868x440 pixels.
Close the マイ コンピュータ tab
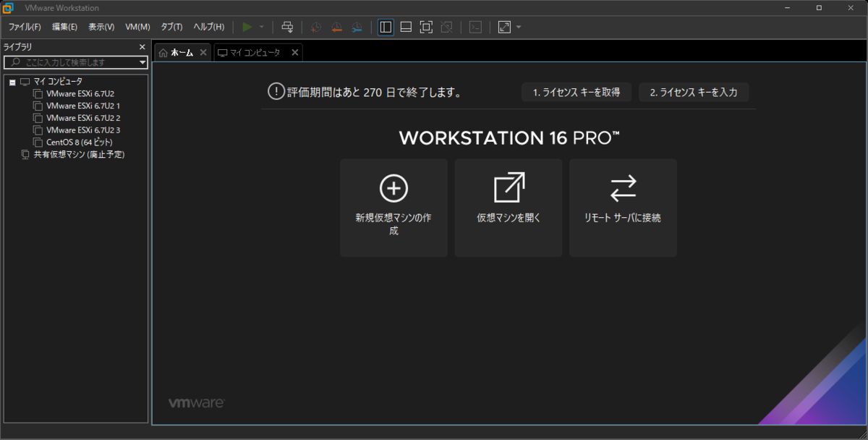click(x=295, y=53)
